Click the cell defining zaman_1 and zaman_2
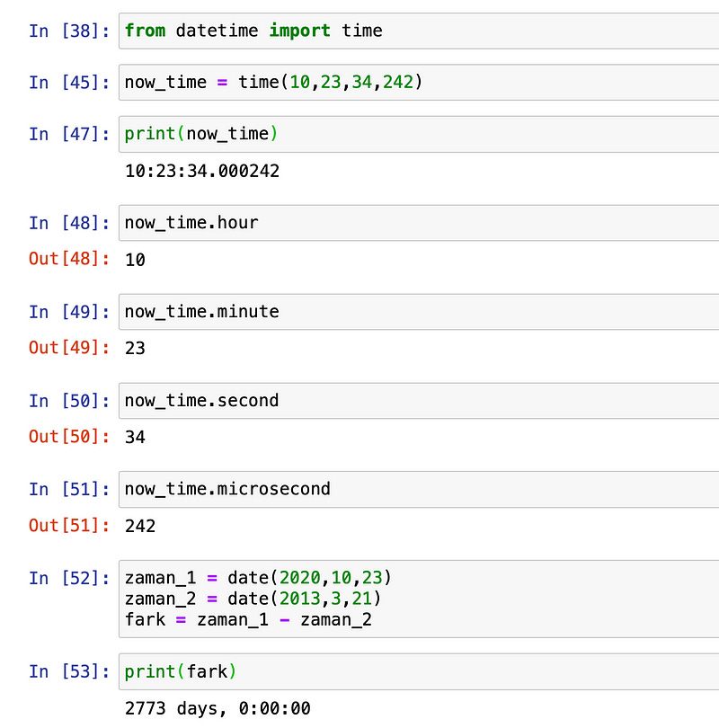Image resolution: width=719 pixels, height=728 pixels. pos(419,599)
